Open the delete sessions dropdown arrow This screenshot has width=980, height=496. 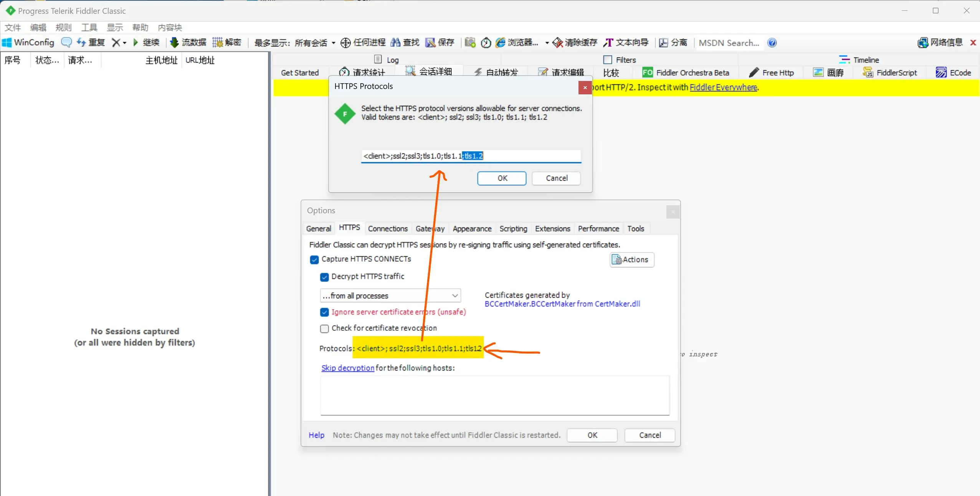point(124,42)
